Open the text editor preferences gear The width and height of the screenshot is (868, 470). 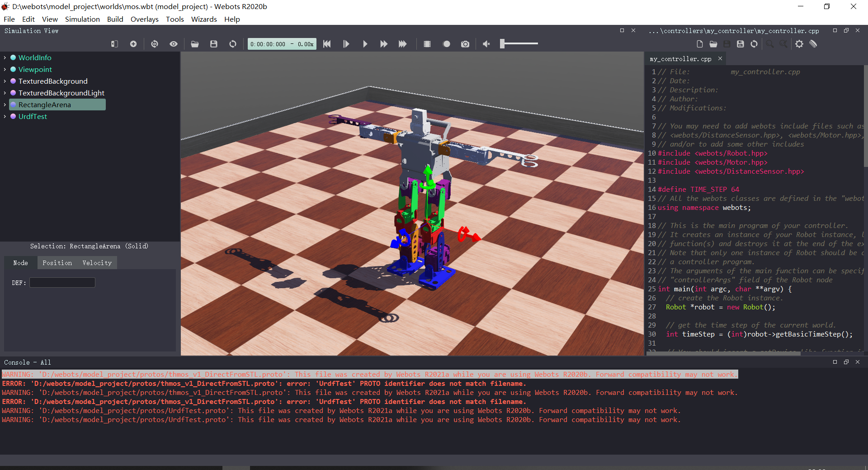800,44
